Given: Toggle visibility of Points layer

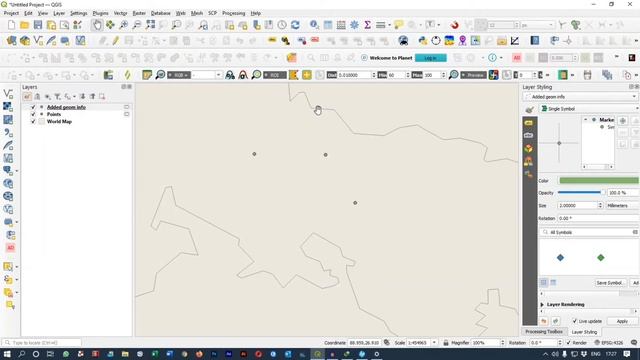Looking at the screenshot, I should pos(33,114).
